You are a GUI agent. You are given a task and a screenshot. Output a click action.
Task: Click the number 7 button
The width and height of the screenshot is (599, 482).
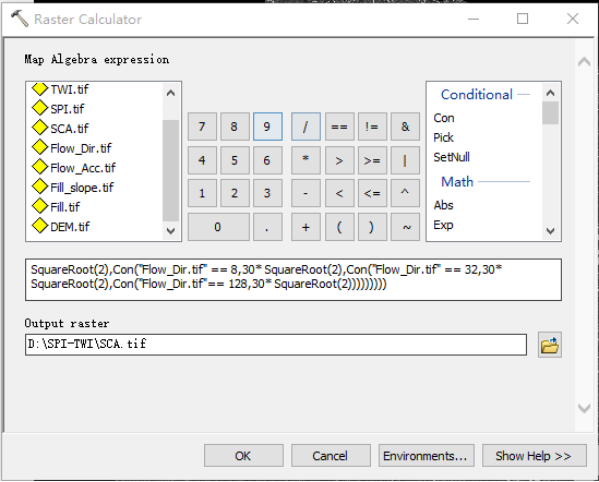coord(202,126)
